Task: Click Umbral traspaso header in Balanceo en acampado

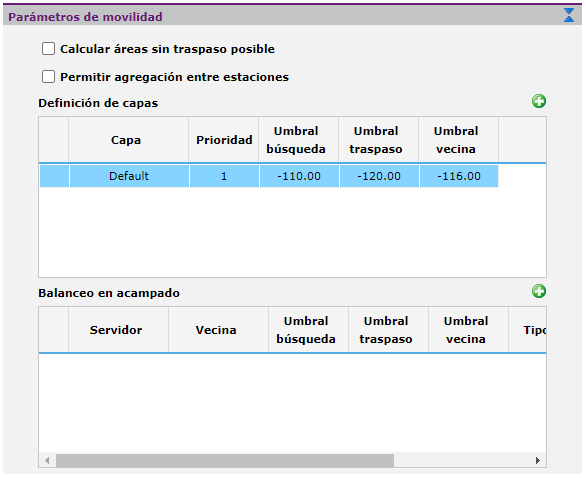Action: coord(388,330)
